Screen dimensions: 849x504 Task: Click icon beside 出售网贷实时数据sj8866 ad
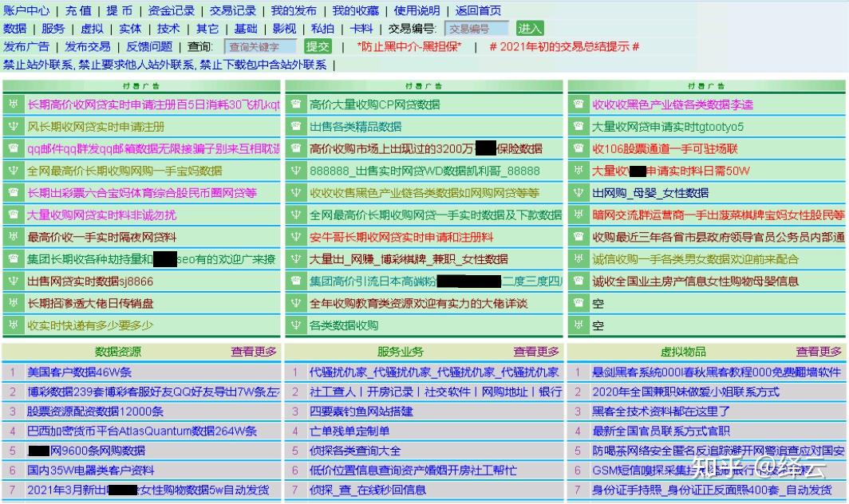[x=14, y=281]
